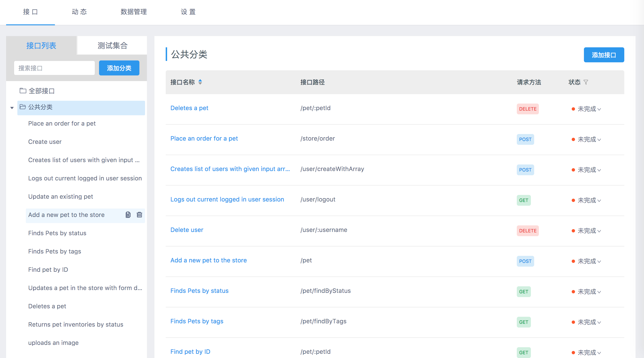Image resolution: width=644 pixels, height=358 pixels.
Task: Click trash icon for Add a new pet
Action: tap(139, 215)
